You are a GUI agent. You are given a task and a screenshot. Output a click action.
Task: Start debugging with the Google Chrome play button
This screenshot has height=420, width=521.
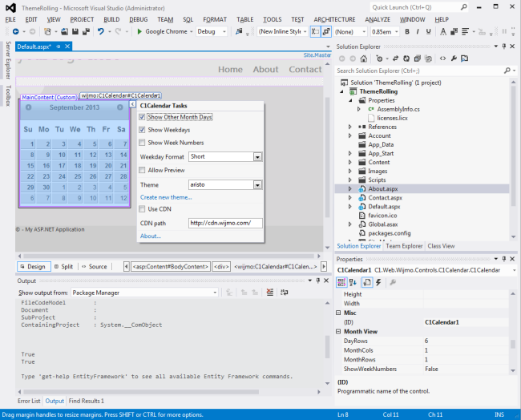coord(139,31)
